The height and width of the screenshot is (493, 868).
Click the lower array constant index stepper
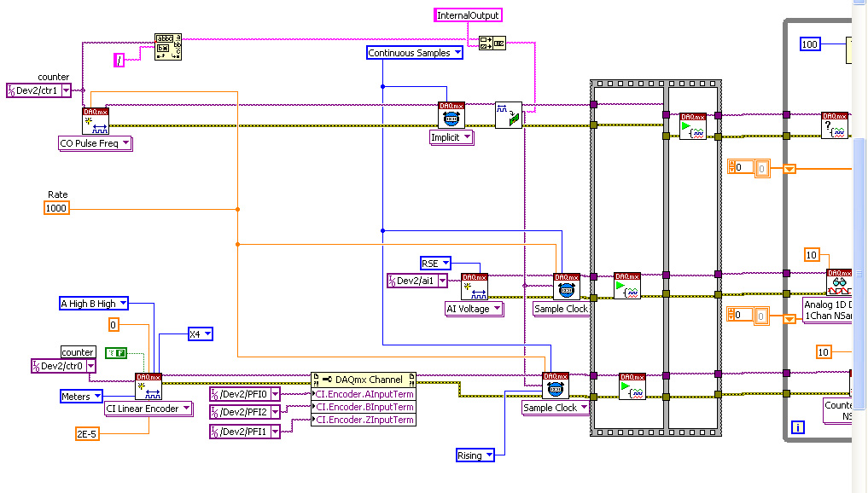tap(731, 315)
